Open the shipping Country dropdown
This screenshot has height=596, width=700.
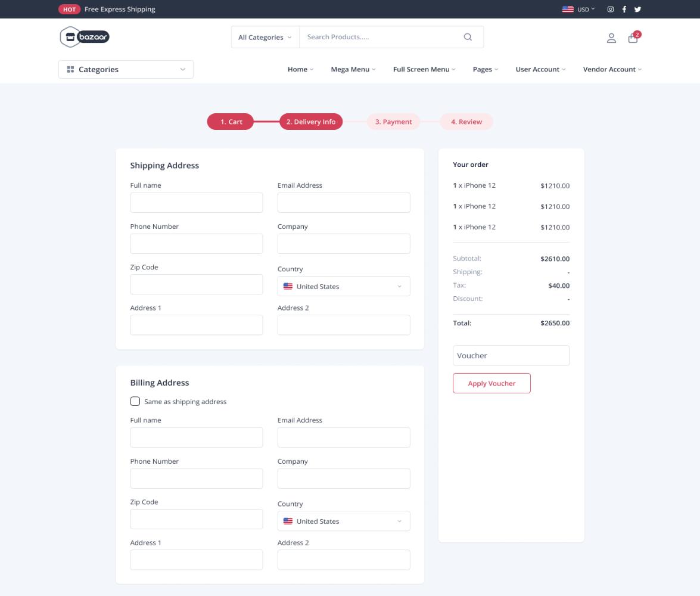click(x=344, y=286)
